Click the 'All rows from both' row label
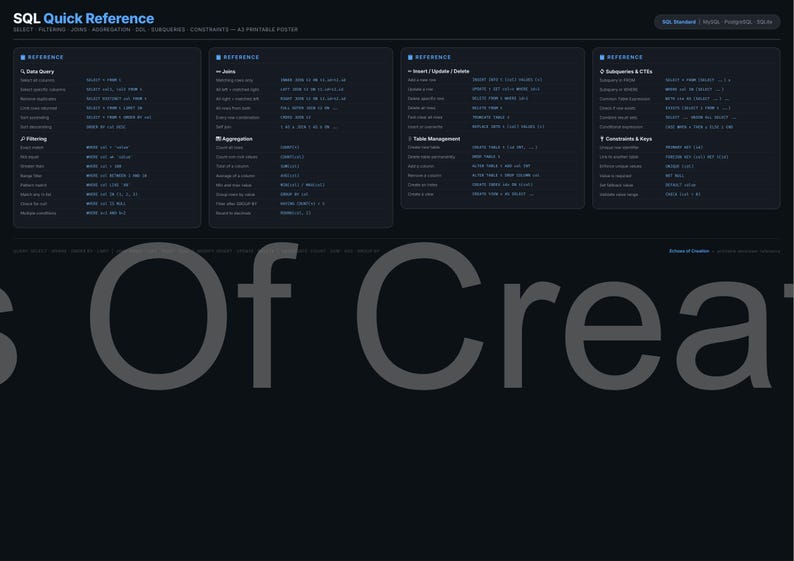 tap(233, 108)
